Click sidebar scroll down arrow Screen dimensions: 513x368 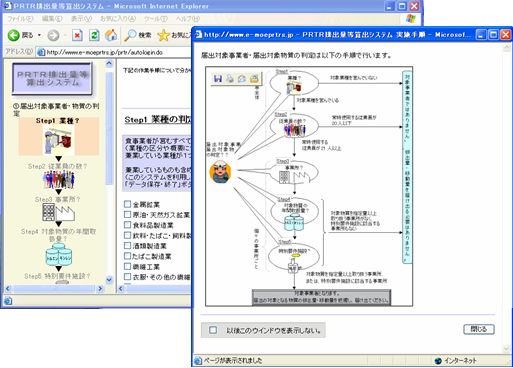point(109,280)
